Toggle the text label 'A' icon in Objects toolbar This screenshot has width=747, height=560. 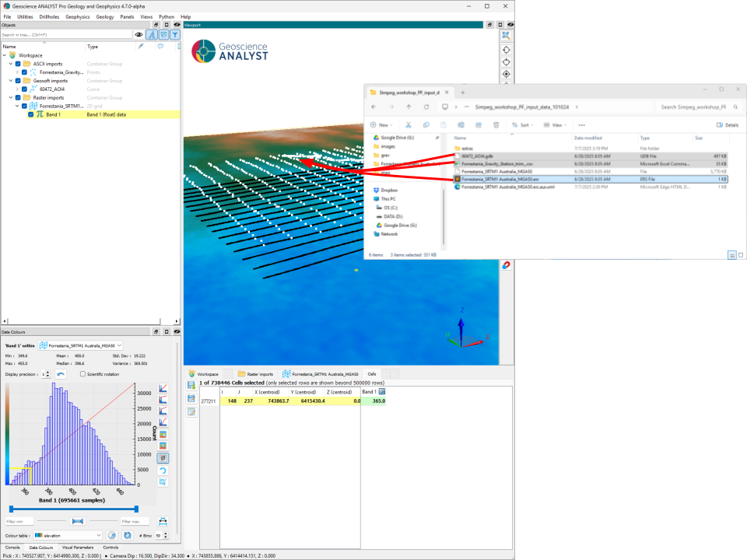[x=152, y=34]
